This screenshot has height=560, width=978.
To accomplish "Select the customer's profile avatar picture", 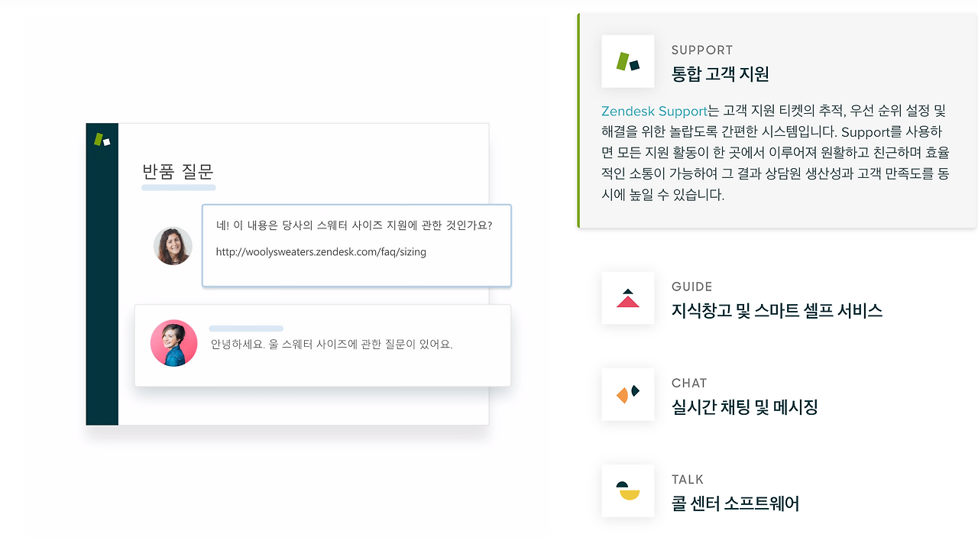I will (x=173, y=344).
